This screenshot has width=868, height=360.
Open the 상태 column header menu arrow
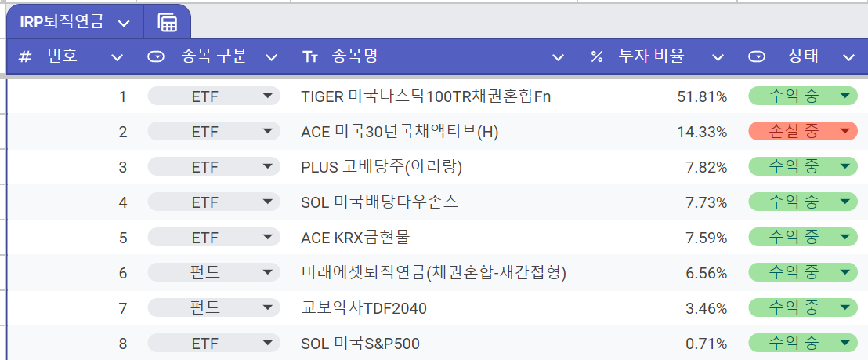(848, 57)
